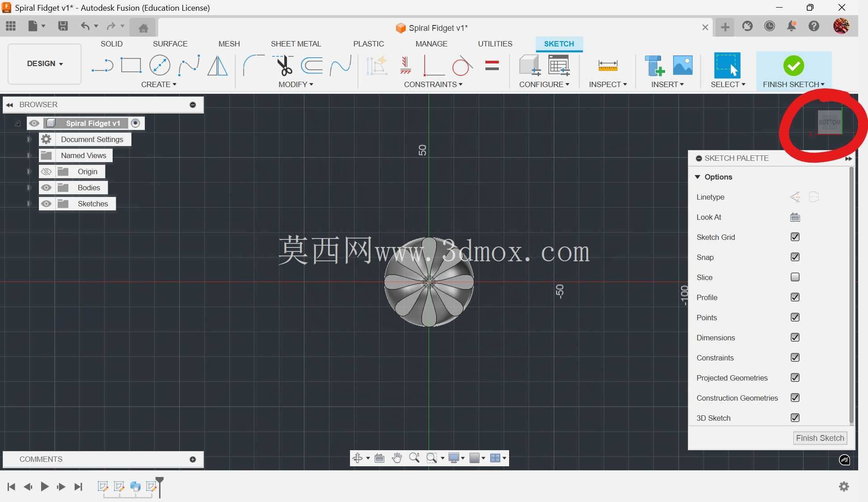Switch to the SHEET METAL tab
The image size is (868, 502).
295,44
